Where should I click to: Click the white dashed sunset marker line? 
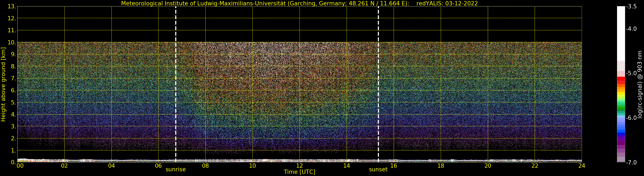pyautogui.click(x=378, y=84)
